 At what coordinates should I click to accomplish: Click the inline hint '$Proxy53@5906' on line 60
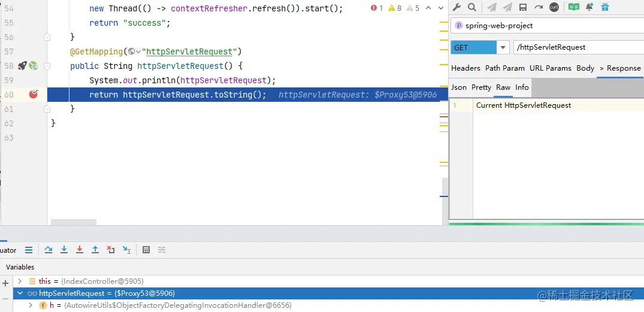[406, 95]
